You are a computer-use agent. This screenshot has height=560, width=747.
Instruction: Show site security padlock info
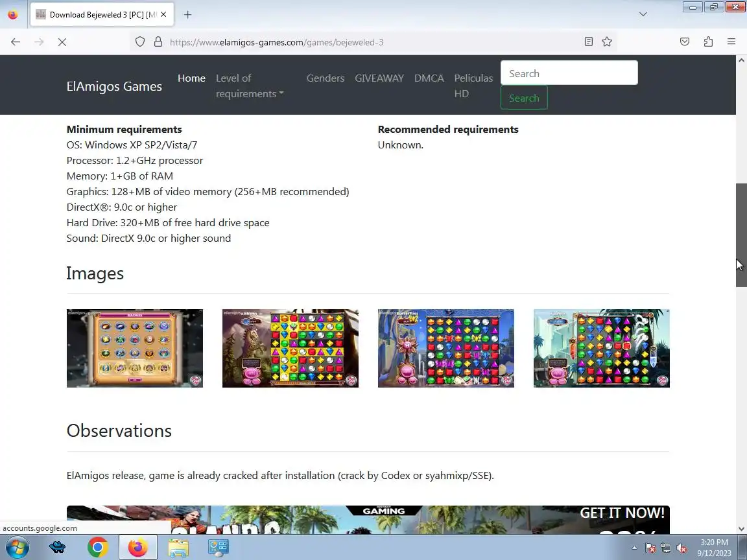pos(158,42)
